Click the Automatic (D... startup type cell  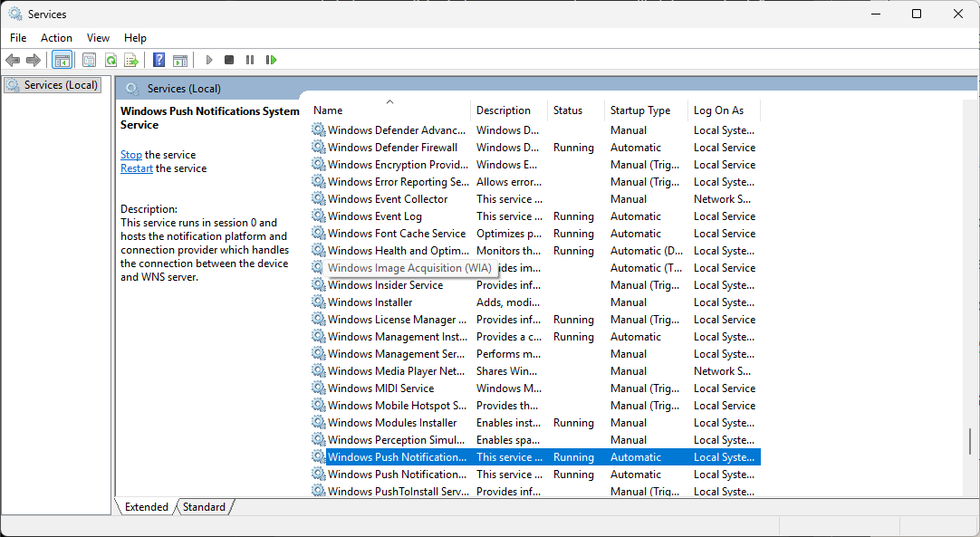pos(647,250)
